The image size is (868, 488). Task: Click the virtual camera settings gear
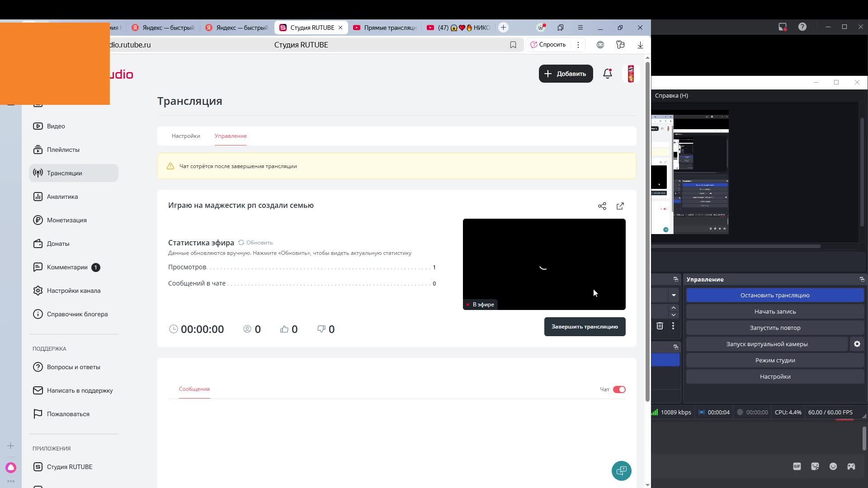coord(857,344)
